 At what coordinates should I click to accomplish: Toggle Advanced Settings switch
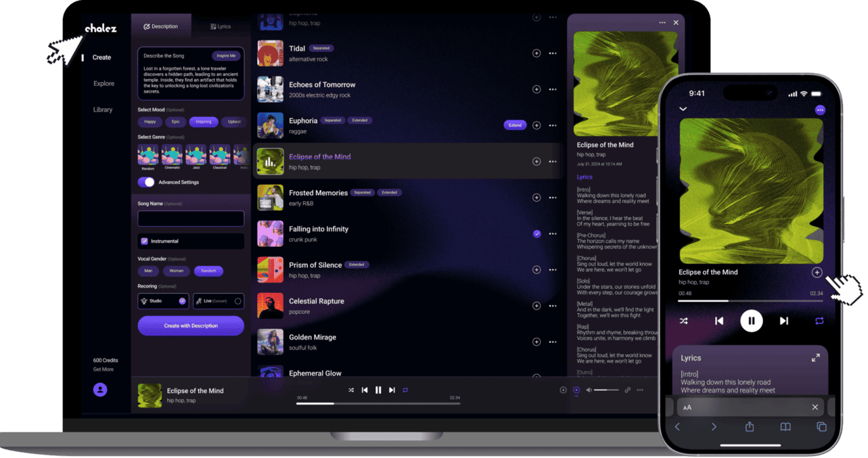pyautogui.click(x=146, y=182)
